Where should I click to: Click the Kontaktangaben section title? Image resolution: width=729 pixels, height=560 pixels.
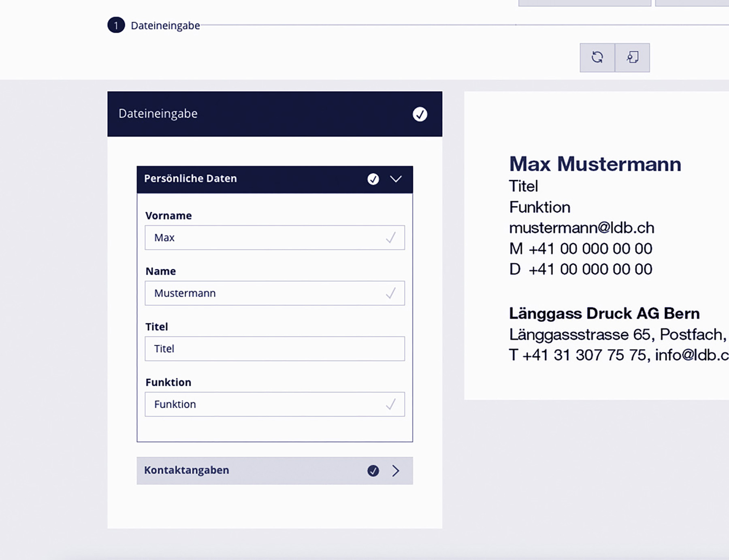click(187, 470)
